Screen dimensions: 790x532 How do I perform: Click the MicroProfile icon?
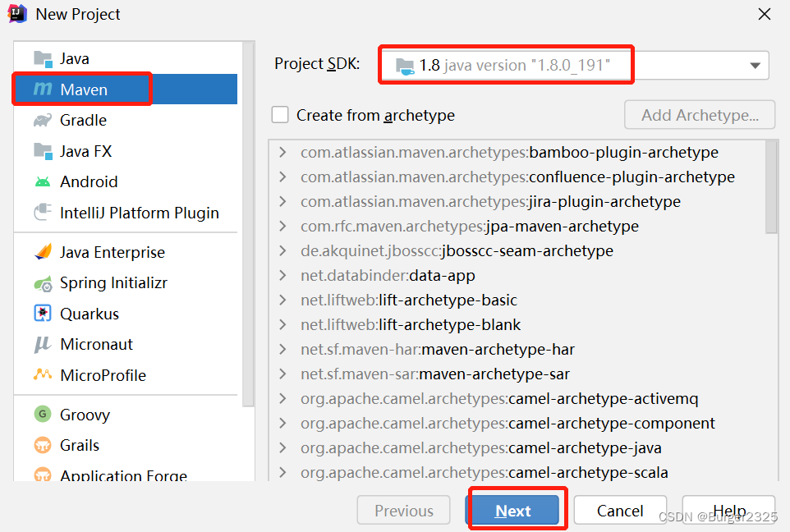click(x=43, y=374)
